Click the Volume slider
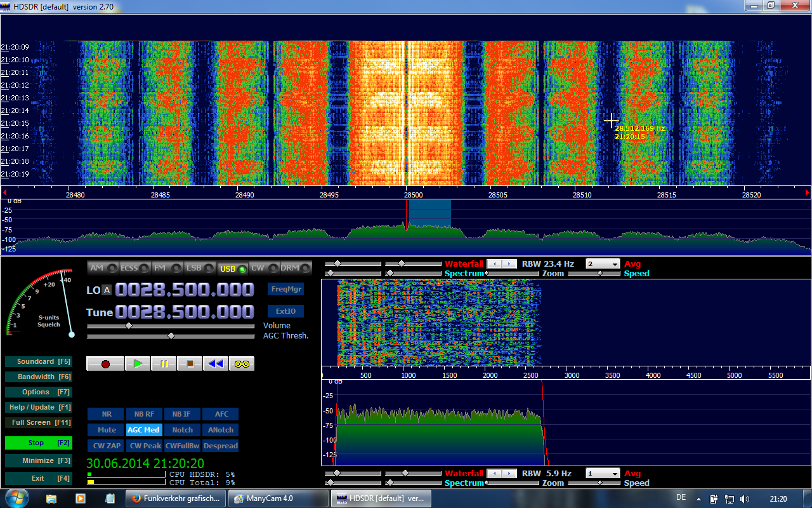The width and height of the screenshot is (812, 508). click(171, 325)
